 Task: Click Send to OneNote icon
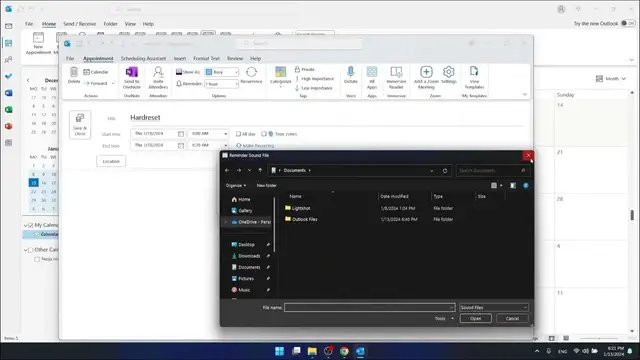pyautogui.click(x=132, y=78)
